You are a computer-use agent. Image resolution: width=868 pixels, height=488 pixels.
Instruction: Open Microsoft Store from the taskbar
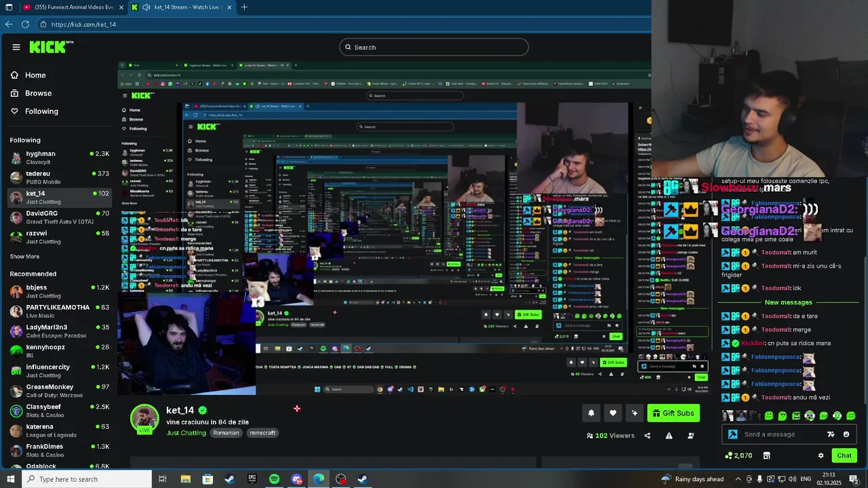[x=208, y=479]
